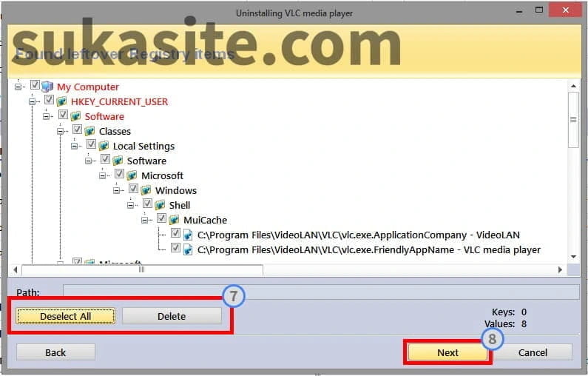Cancel the uninstall wizard
588x376 pixels.
pyautogui.click(x=533, y=353)
